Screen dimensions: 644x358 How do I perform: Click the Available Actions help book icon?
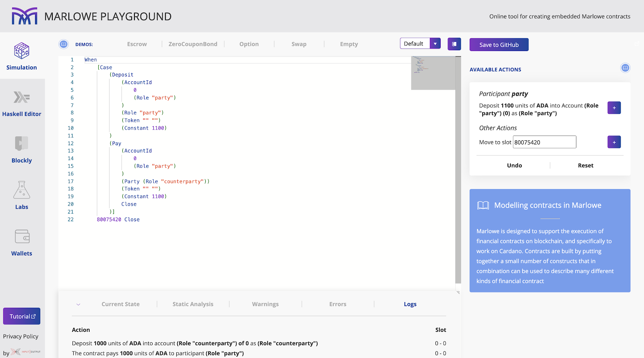pos(625,68)
